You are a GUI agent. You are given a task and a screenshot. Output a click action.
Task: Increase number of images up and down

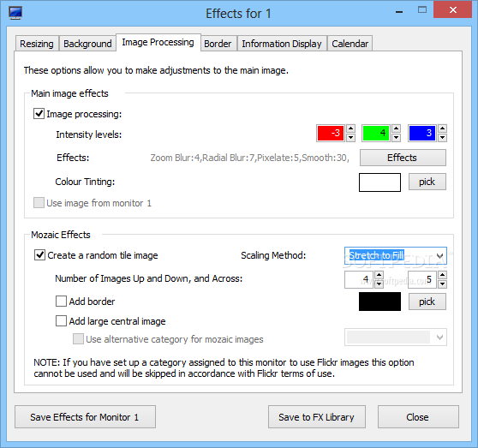point(379,275)
